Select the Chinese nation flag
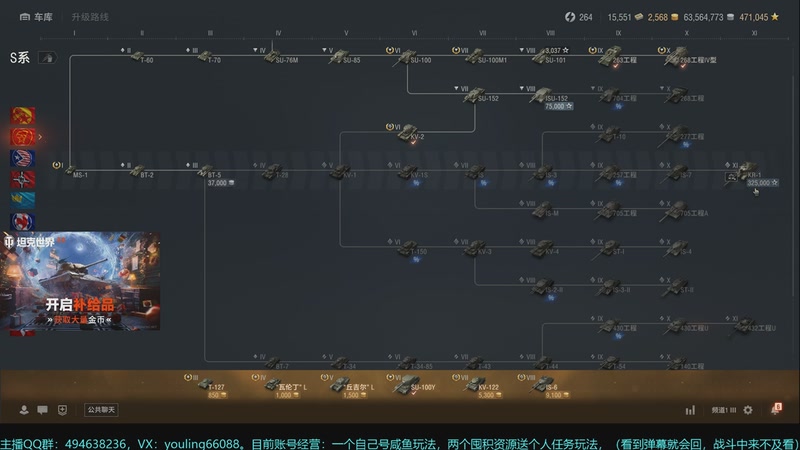 click(23, 115)
